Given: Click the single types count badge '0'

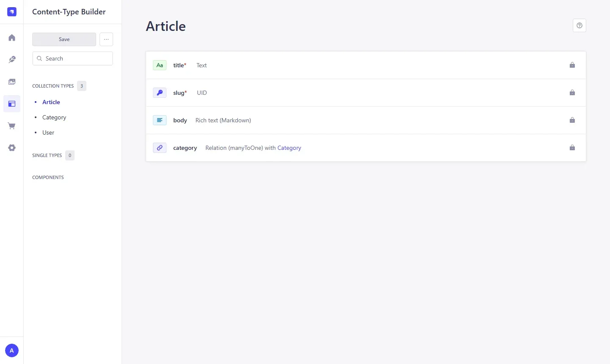Looking at the screenshot, I should (70, 155).
